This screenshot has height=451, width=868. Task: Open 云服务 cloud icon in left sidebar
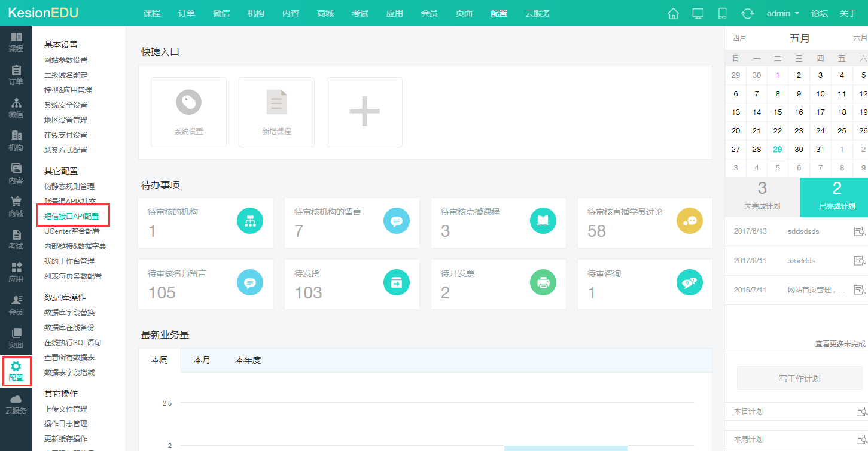tap(16, 404)
